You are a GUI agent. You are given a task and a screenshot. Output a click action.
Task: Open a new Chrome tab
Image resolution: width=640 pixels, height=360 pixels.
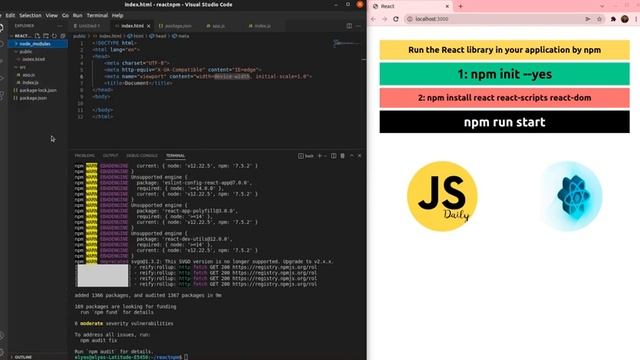[460, 6]
